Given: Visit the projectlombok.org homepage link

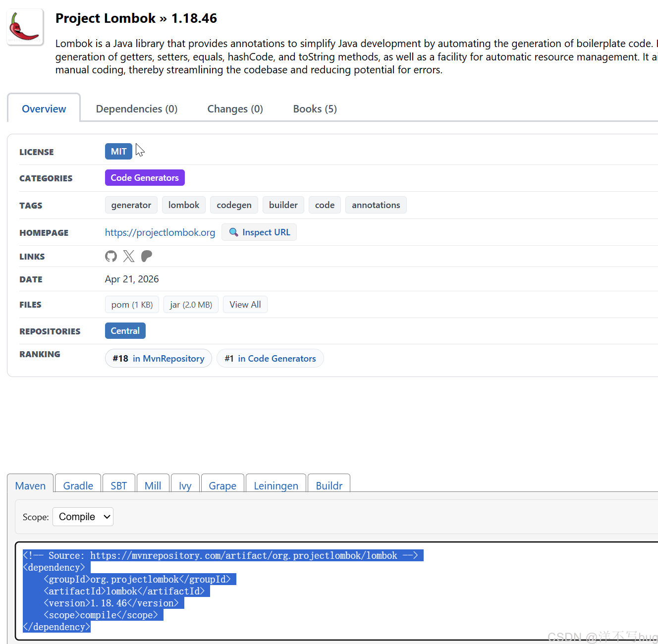Looking at the screenshot, I should point(160,232).
